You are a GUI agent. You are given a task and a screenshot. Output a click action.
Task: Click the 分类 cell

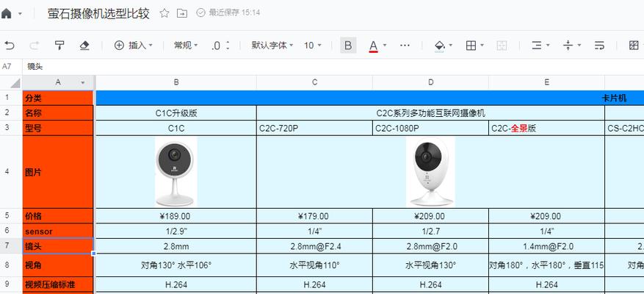(x=58, y=98)
